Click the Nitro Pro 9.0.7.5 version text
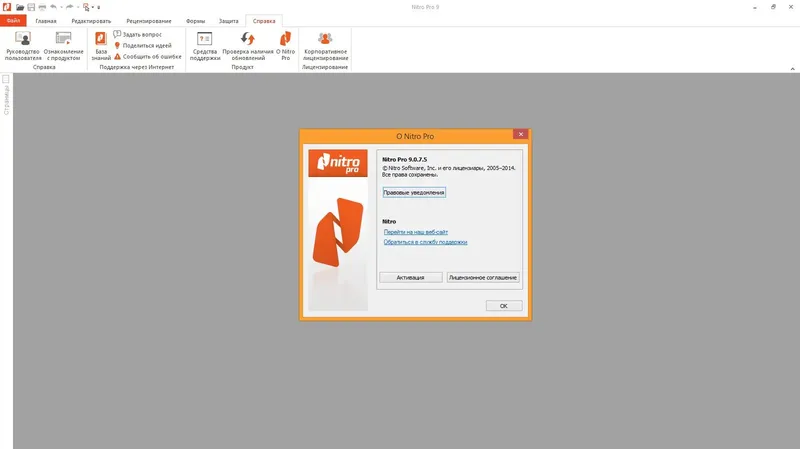The height and width of the screenshot is (449, 800). click(405, 159)
